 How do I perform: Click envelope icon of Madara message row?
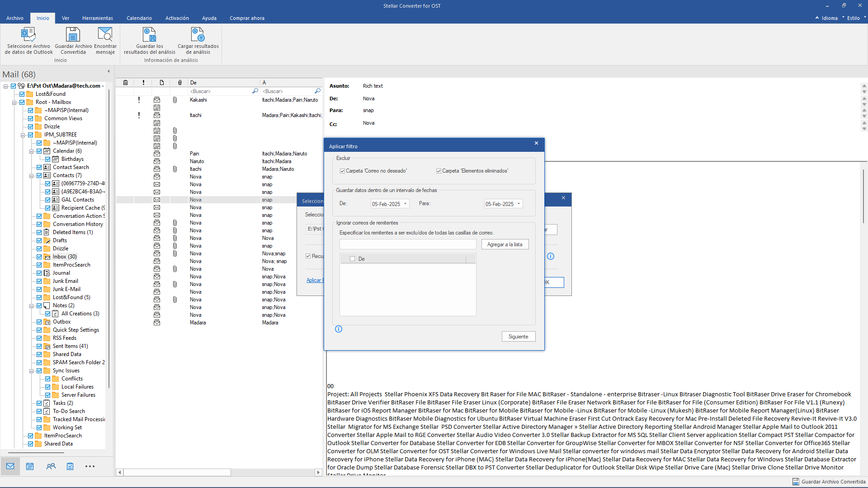click(157, 323)
